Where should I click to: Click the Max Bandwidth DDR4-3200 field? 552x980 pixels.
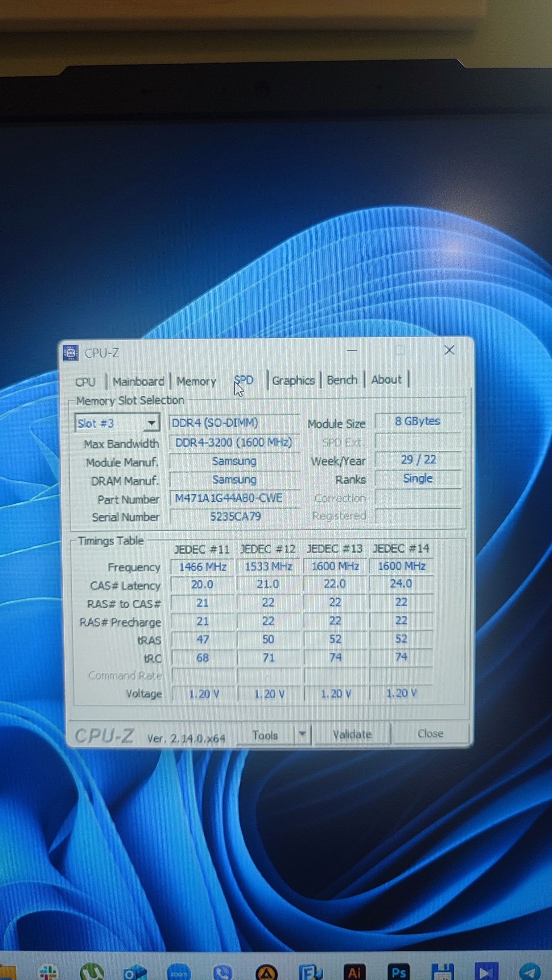(234, 442)
